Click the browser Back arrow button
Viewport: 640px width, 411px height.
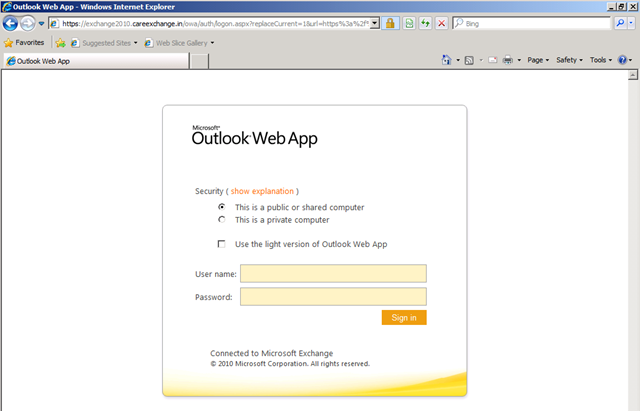point(10,23)
